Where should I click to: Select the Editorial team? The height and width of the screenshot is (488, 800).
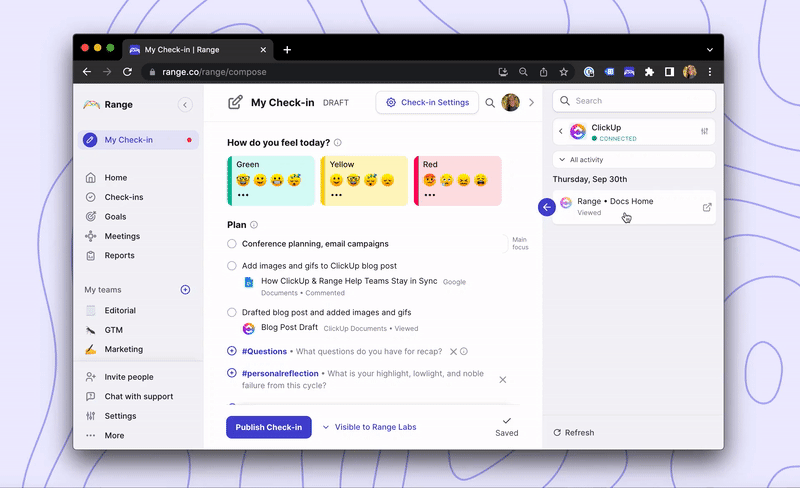pos(120,310)
